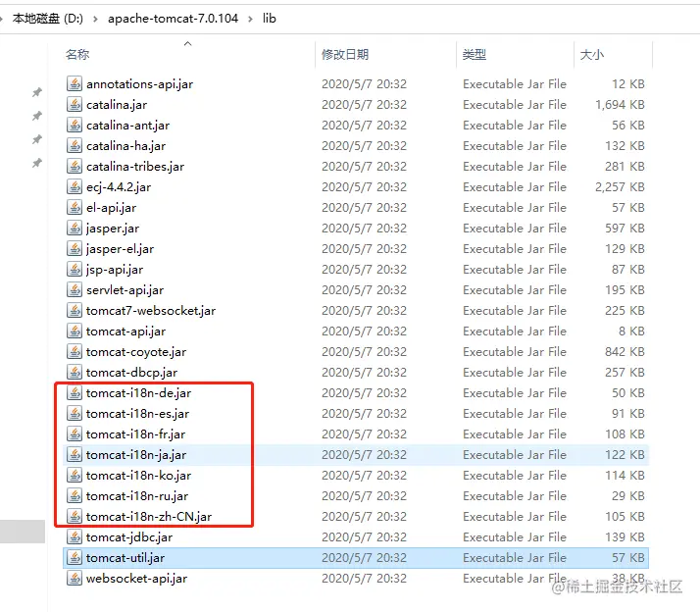This screenshot has width=700, height=612.
Task: Select the file name catalina-ha.jar
Action: (125, 145)
